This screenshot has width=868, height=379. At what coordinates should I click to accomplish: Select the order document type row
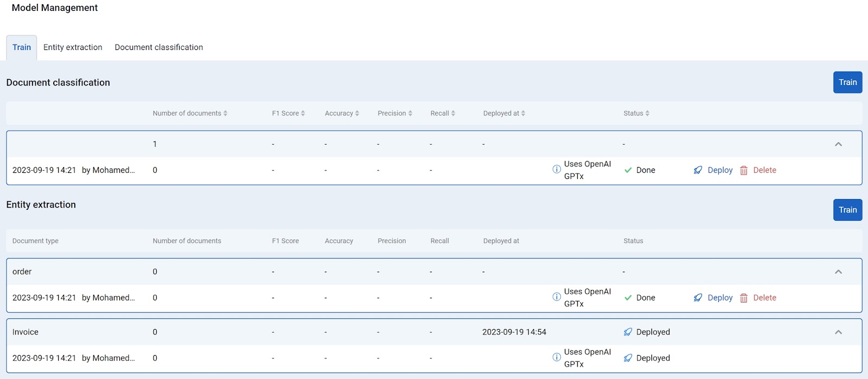434,272
